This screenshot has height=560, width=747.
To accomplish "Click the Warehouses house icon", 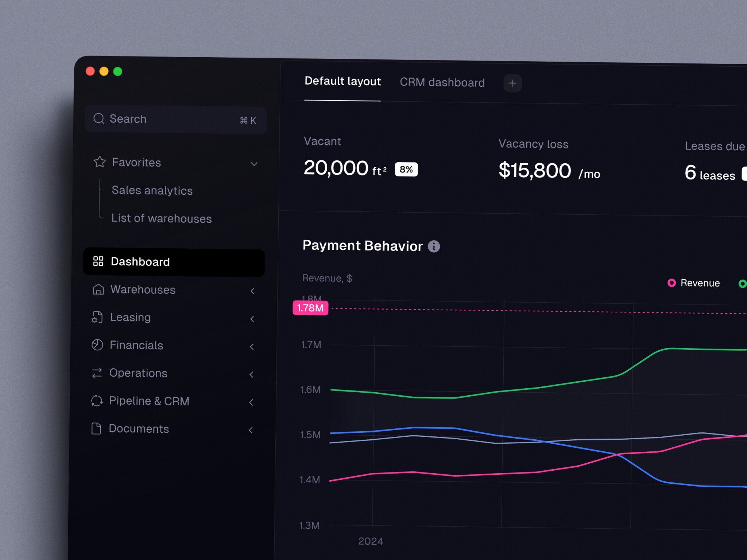I will pyautogui.click(x=98, y=289).
